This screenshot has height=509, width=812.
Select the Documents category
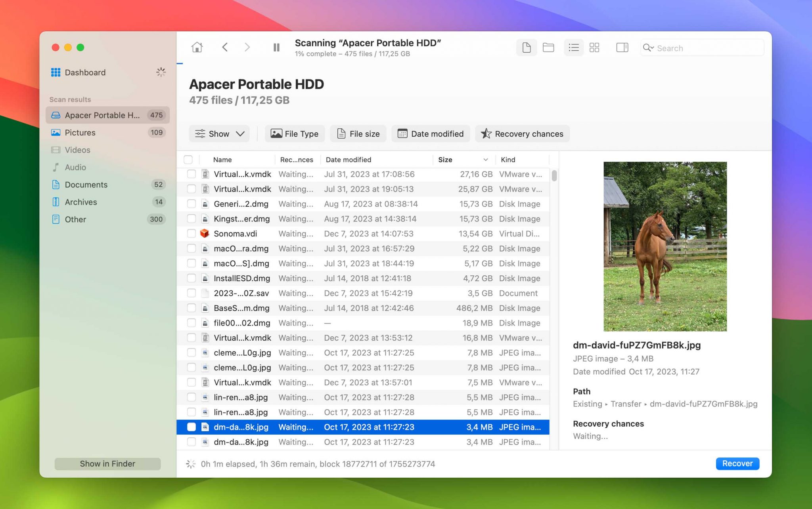click(86, 185)
